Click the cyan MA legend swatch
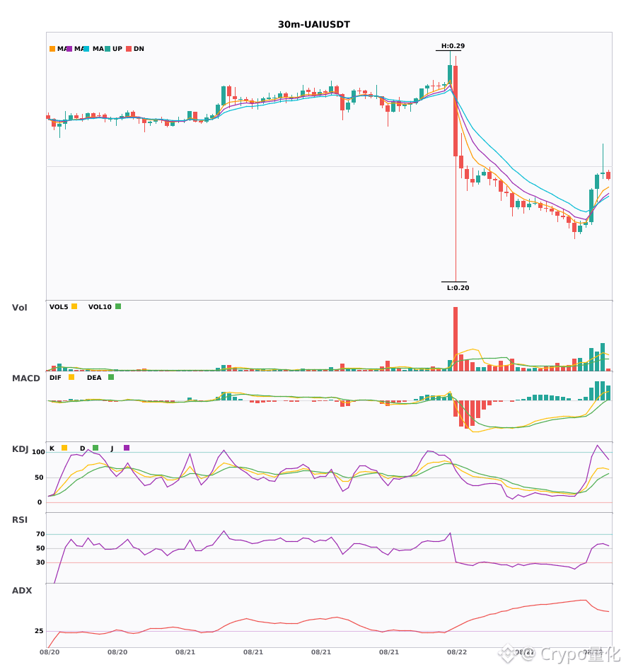Screen dimensions: 626x672 86,49
